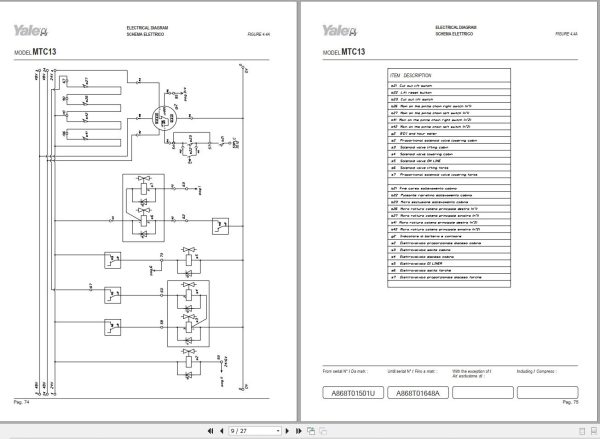Screen dimensions: 600x439
Task: Click ELECTRICAL DIAGRAM heading on the left page
Action: (x=147, y=28)
